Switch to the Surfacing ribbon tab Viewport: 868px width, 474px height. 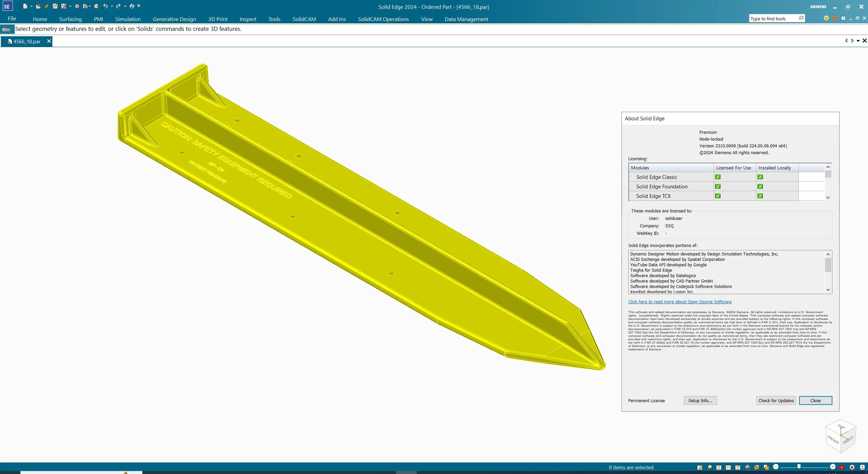click(x=70, y=19)
